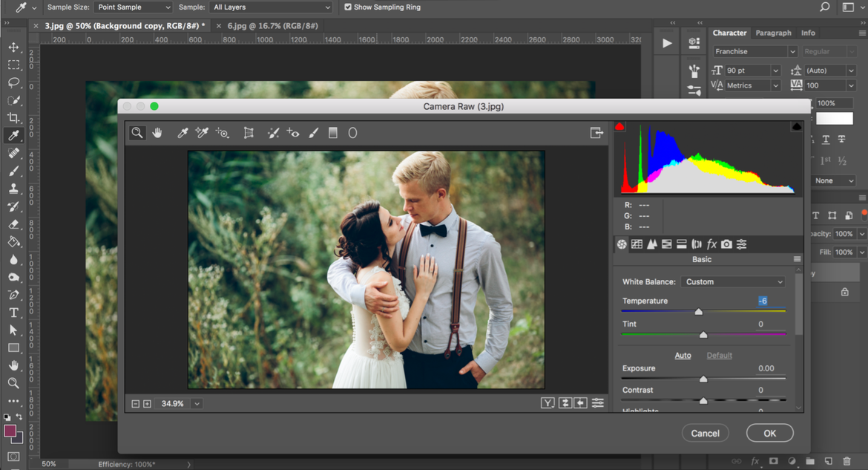The image size is (868, 470).
Task: Switch to the 6.jpg document tab
Action: (x=272, y=26)
